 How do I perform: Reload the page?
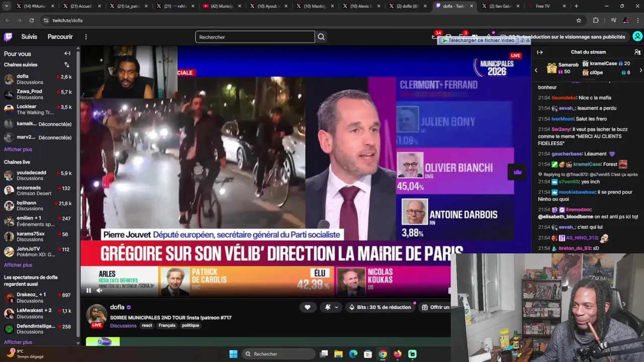(x=31, y=20)
